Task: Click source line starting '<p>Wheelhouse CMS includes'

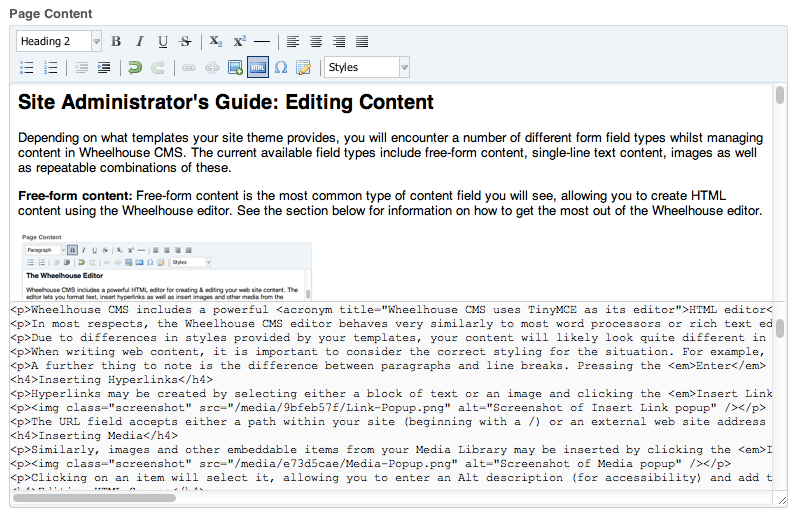Action: (391, 310)
